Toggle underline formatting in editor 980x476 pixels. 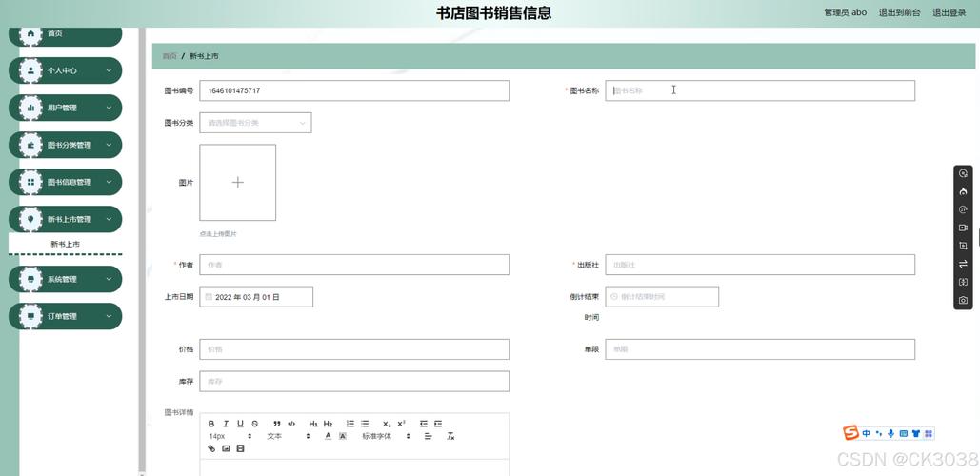[x=240, y=424]
